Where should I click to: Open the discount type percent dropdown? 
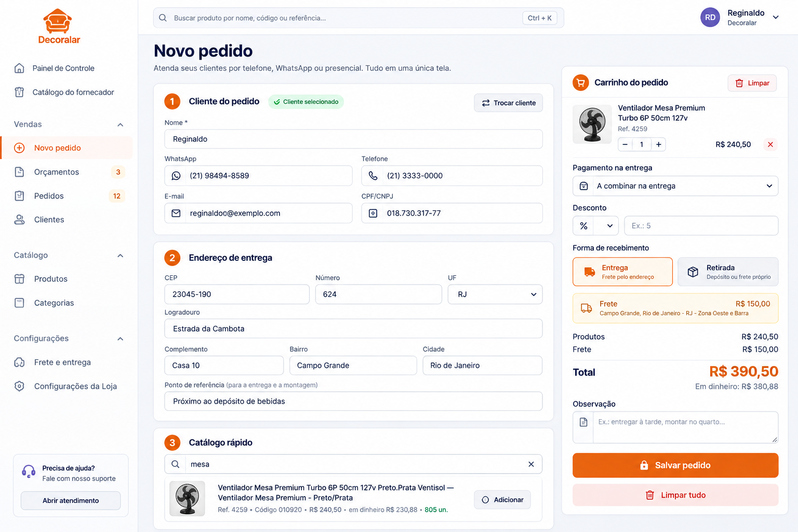[595, 226]
